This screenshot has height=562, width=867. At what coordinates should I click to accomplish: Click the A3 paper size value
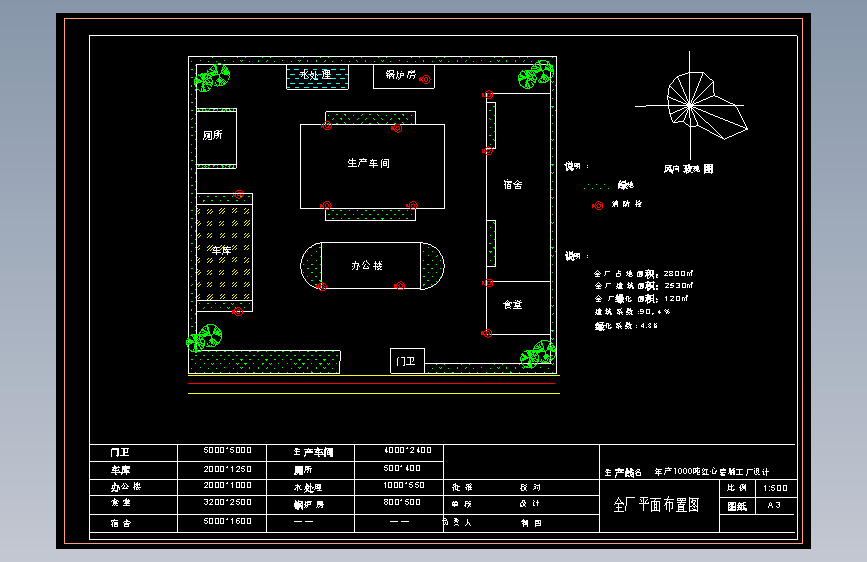pos(774,505)
